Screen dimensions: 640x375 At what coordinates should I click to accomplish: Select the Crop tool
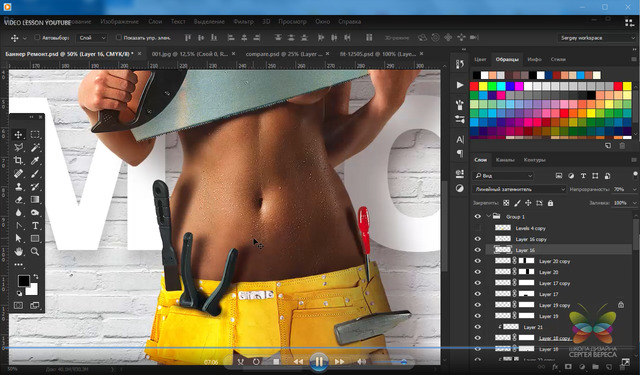[x=18, y=161]
